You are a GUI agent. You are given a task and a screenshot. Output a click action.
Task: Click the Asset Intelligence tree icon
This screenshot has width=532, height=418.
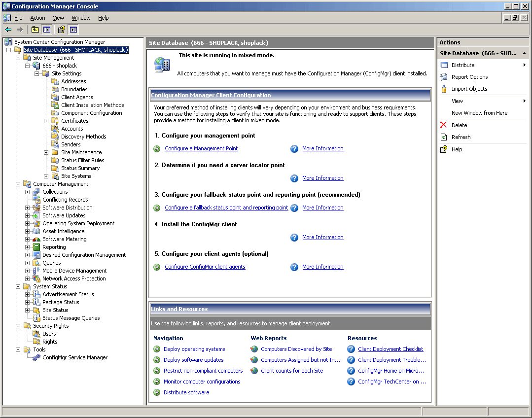[36, 231]
